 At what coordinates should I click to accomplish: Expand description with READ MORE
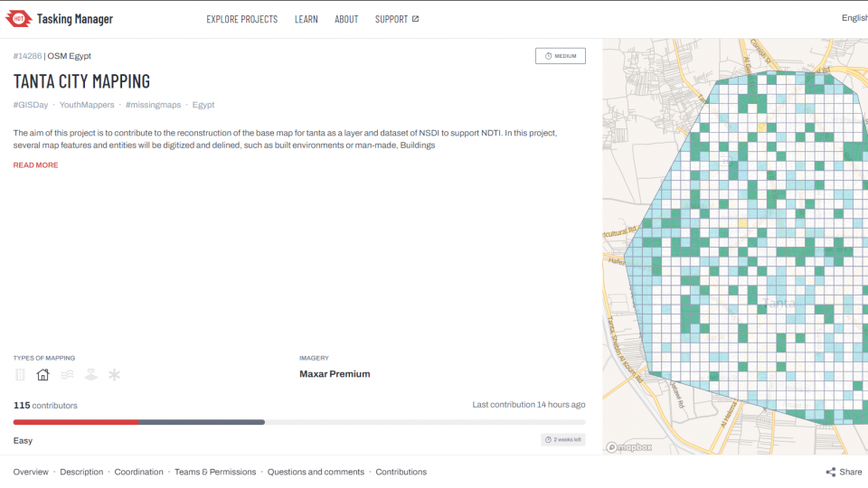tap(35, 165)
